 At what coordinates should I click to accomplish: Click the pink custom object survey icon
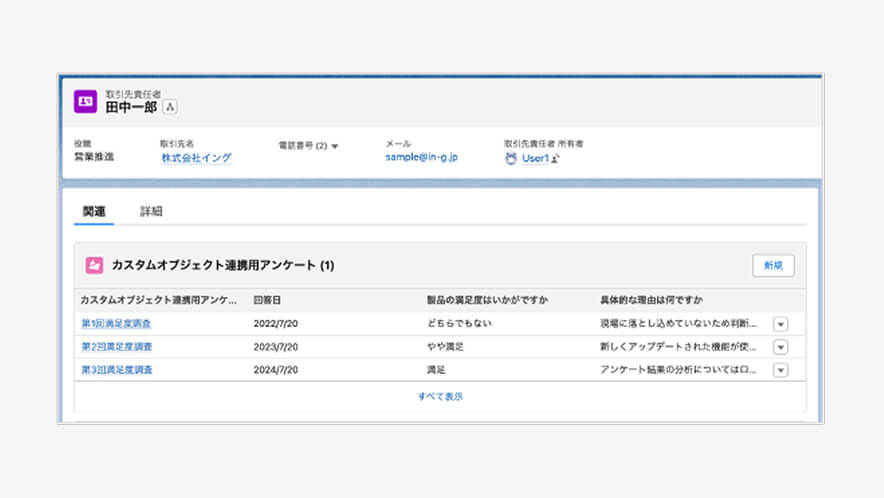click(x=94, y=265)
